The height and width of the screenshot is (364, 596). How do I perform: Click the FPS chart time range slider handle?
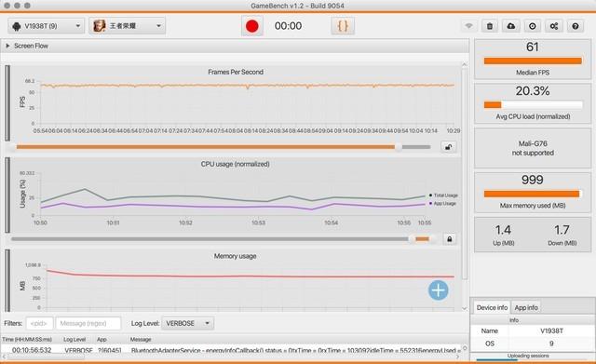(x=398, y=147)
